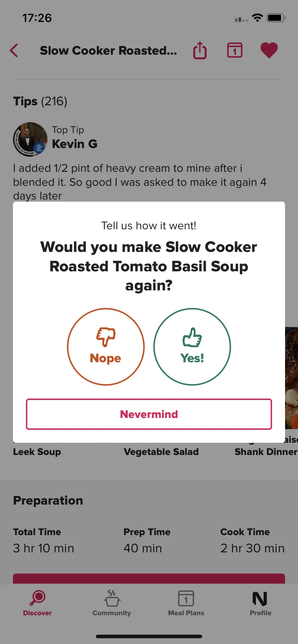View Kevin G's profile picture
298x644 pixels.
(30, 139)
